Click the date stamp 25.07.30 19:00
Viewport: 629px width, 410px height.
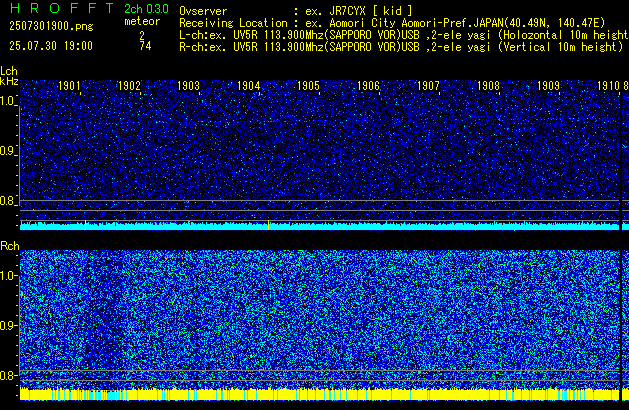click(x=51, y=46)
